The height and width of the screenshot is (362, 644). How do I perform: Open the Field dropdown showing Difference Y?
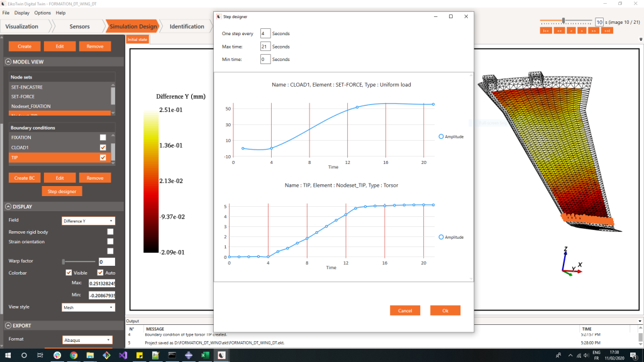tap(88, 221)
